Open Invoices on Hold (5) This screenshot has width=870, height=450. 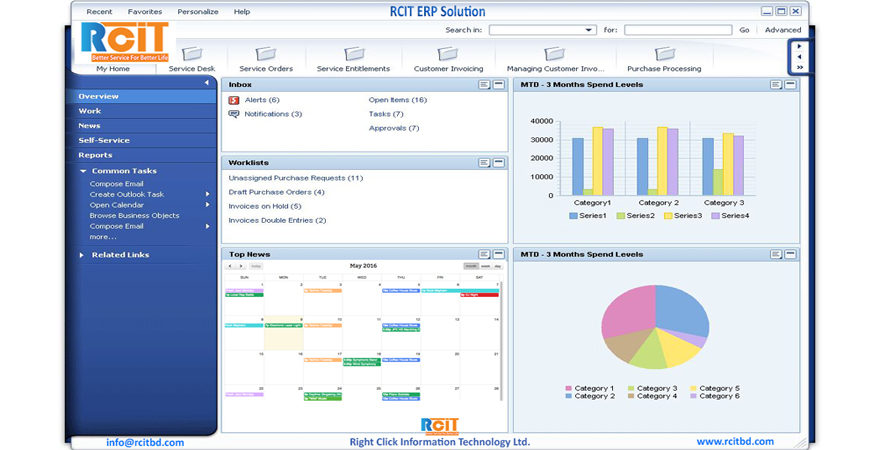265,206
